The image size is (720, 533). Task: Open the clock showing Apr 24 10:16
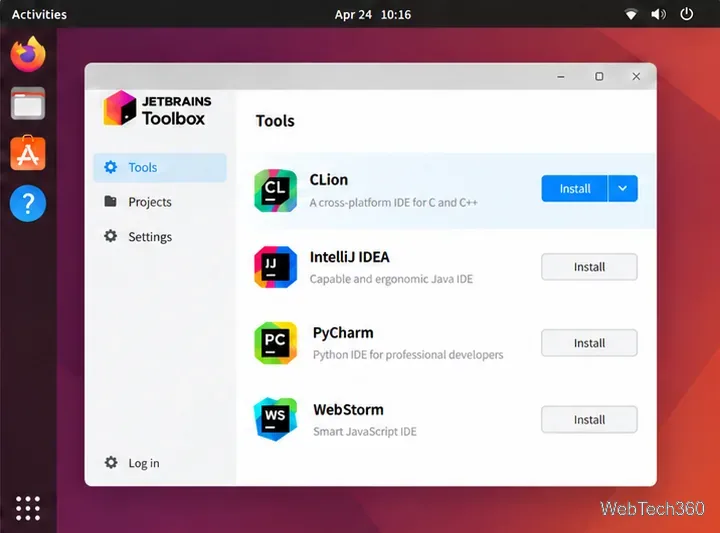click(373, 15)
